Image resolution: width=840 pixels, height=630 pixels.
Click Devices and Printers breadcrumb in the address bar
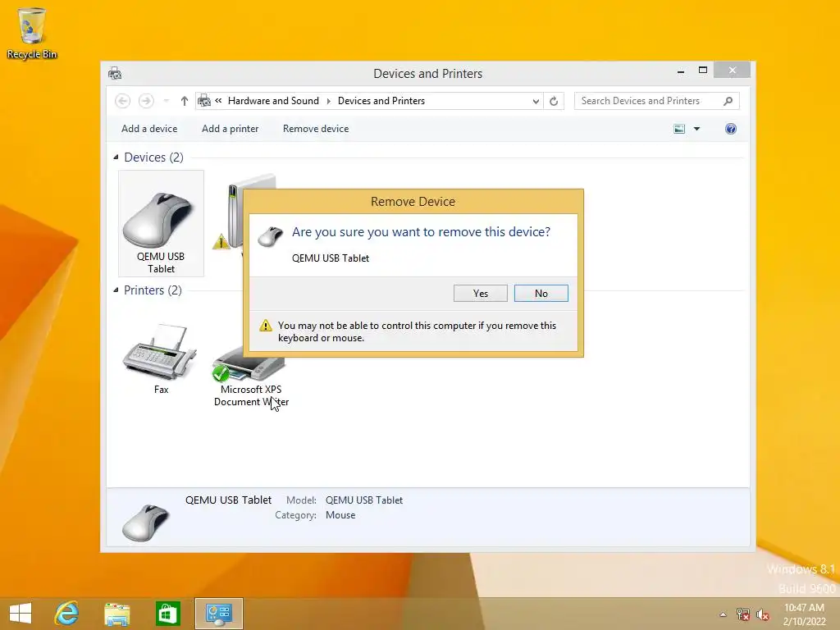point(381,101)
